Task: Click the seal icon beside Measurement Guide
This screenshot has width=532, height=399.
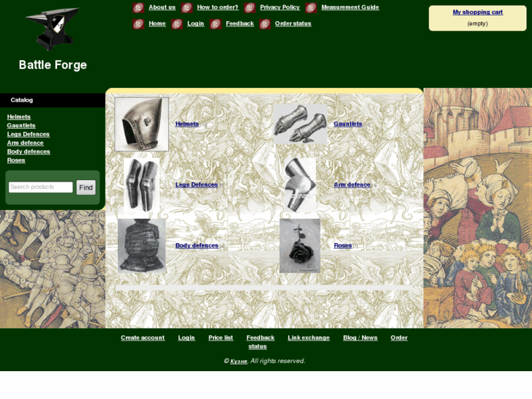Action: click(x=311, y=7)
